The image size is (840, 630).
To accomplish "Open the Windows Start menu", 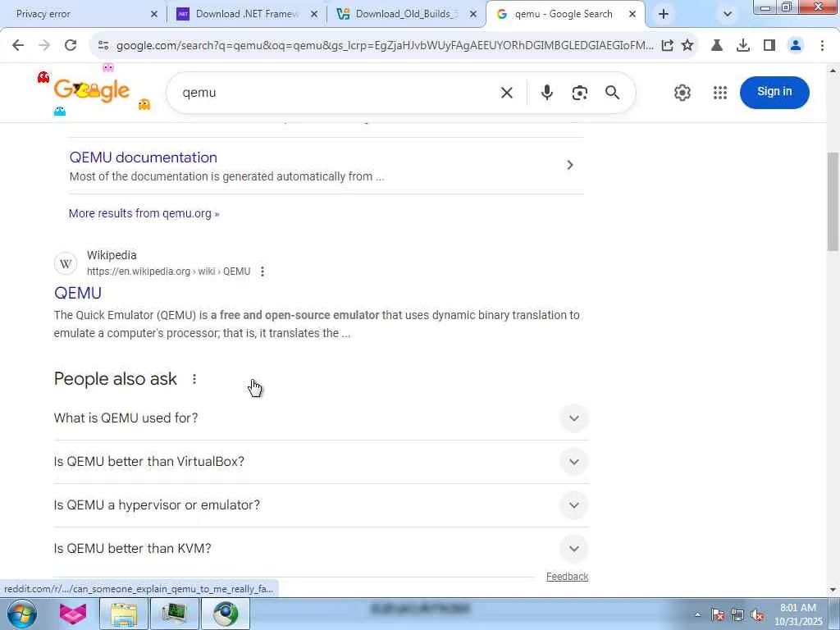I will 22,614.
